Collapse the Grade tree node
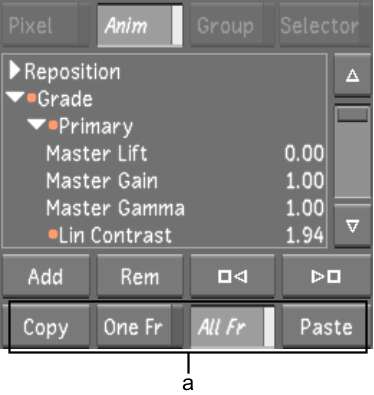 point(15,98)
